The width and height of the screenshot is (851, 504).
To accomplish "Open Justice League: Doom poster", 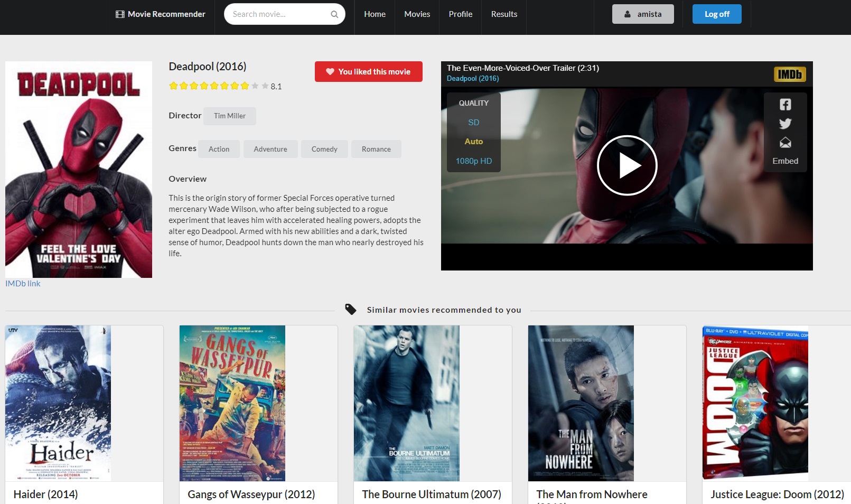I will [755, 403].
